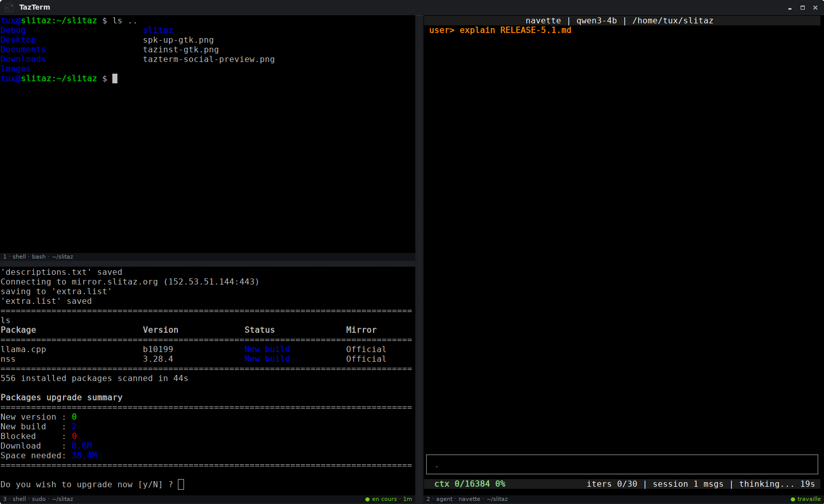Click the 'Status' column header
This screenshot has width=824, height=504.
pyautogui.click(x=260, y=330)
